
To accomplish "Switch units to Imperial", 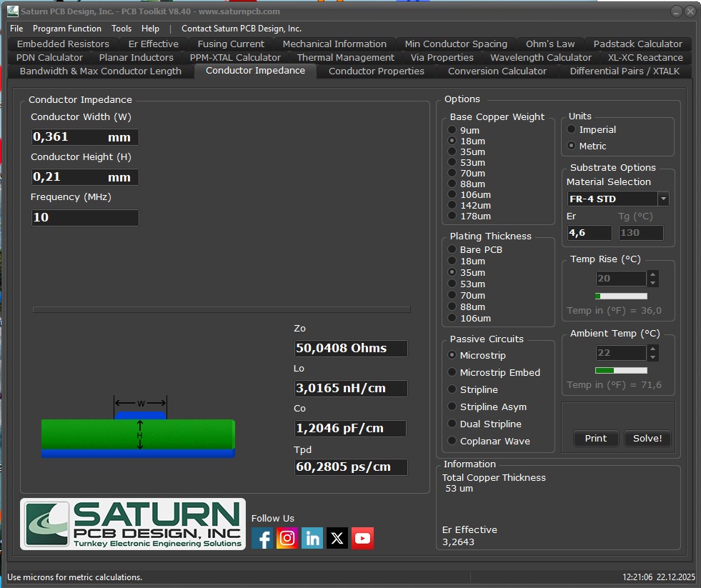I will [x=572, y=130].
